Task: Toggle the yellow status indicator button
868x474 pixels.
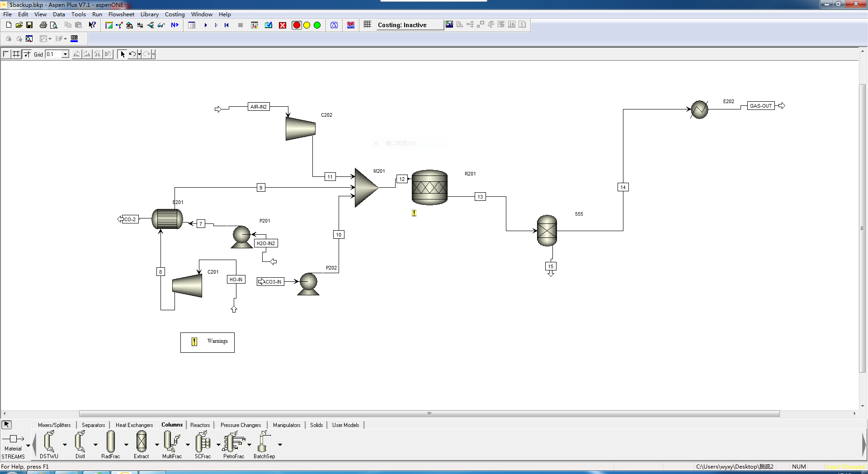Action: click(307, 25)
